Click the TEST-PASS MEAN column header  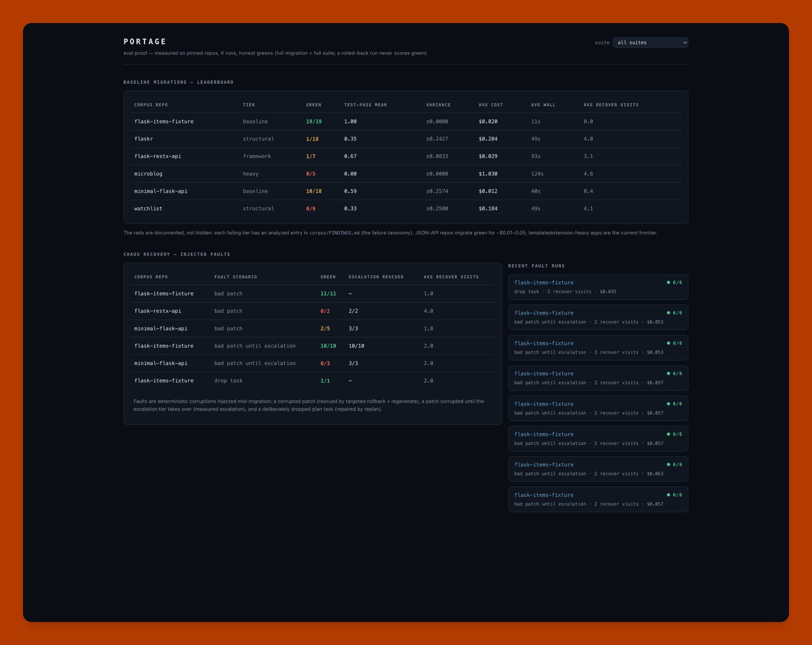point(365,105)
